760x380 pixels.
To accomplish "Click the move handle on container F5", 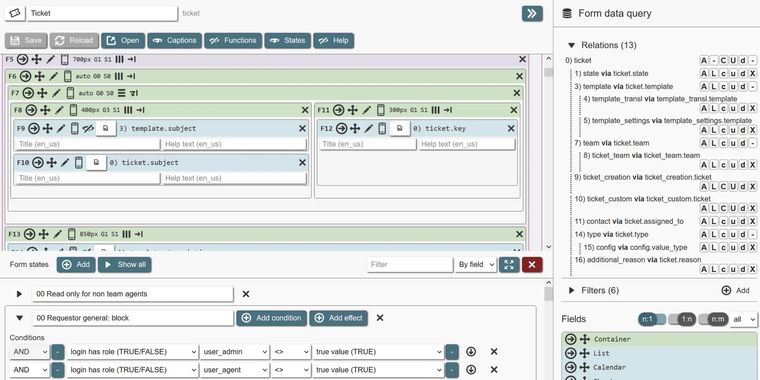I will [36, 59].
